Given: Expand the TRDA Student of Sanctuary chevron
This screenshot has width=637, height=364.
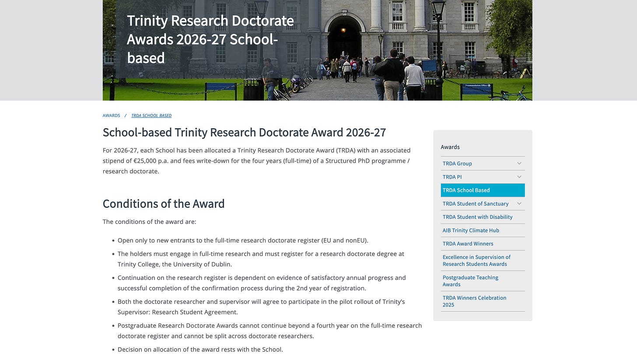Looking at the screenshot, I should click(x=519, y=203).
